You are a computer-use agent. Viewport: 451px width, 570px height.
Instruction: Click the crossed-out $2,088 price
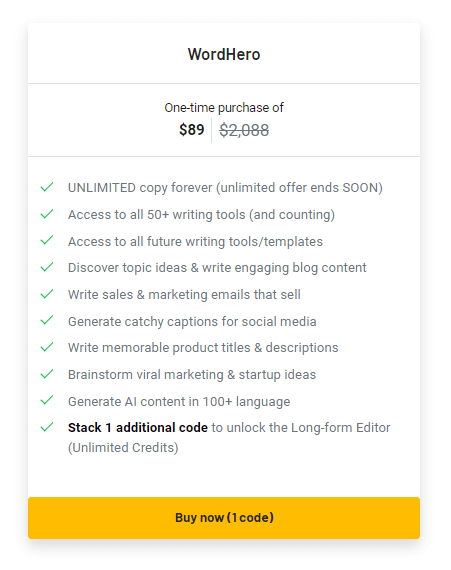pos(244,130)
